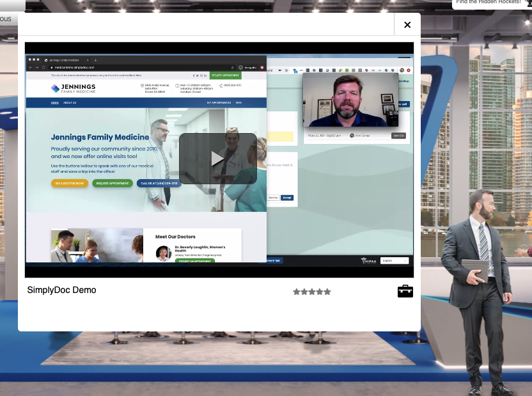Add video to briefcase
Screen dimensions: 532x396
[x=405, y=291]
